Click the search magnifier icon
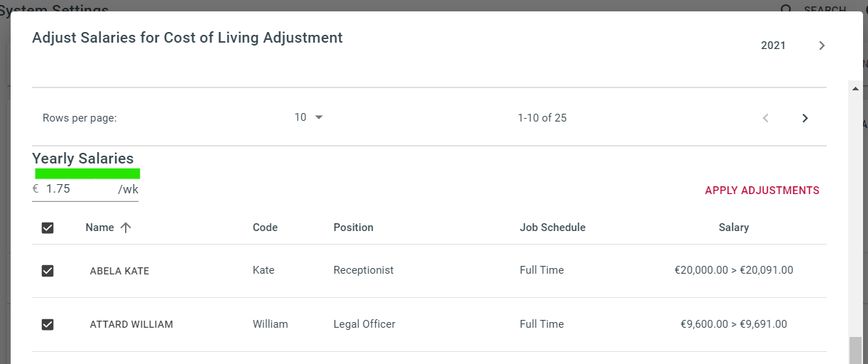The image size is (868, 364). [x=786, y=10]
